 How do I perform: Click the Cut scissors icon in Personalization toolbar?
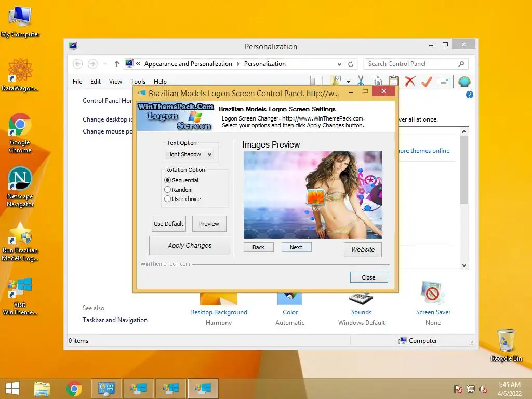[x=361, y=81]
